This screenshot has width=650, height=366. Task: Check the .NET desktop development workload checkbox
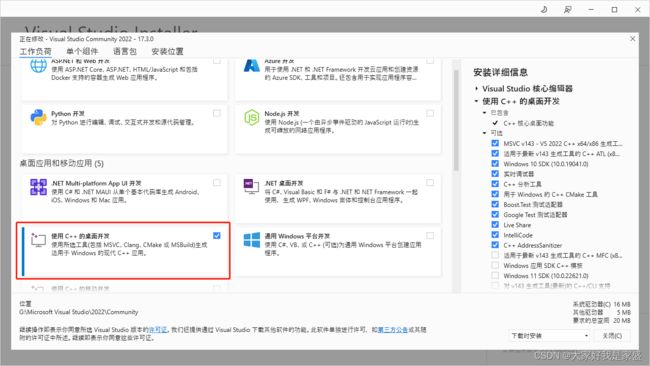coord(430,183)
